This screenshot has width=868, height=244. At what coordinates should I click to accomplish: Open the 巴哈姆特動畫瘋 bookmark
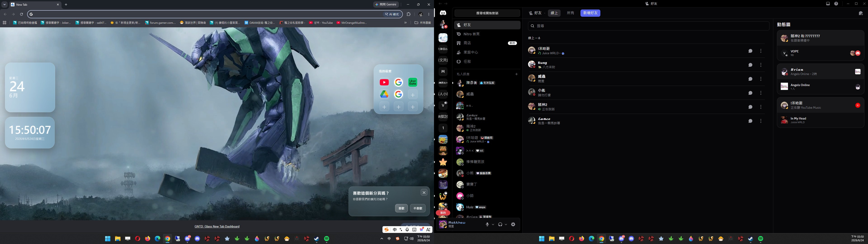25,23
